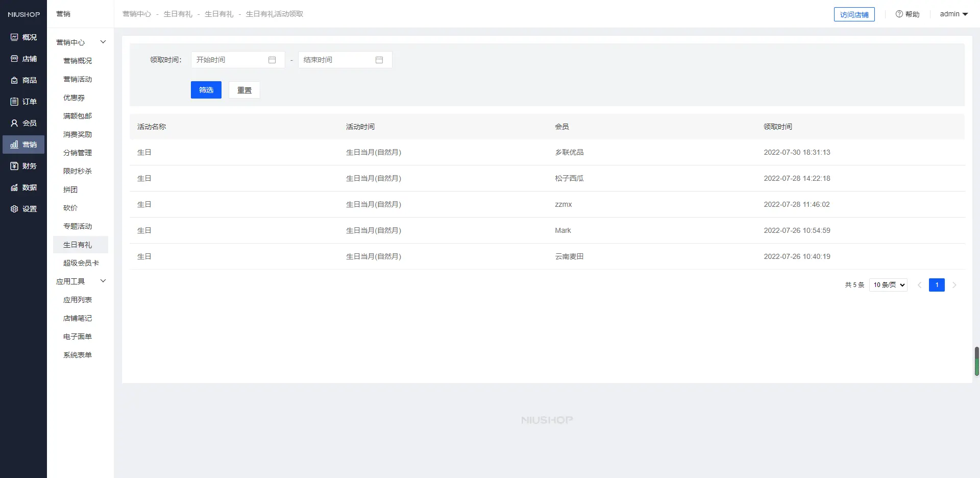Open the Finance (财务) sidebar icon
This screenshot has height=478, width=980.
[x=14, y=166]
